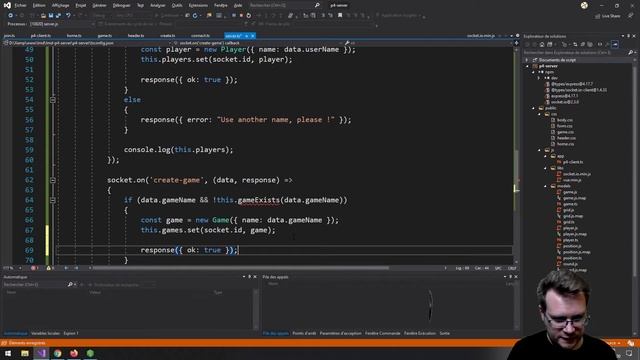Switch to the home.ts editor tab
640x360 pixels.
74,36
